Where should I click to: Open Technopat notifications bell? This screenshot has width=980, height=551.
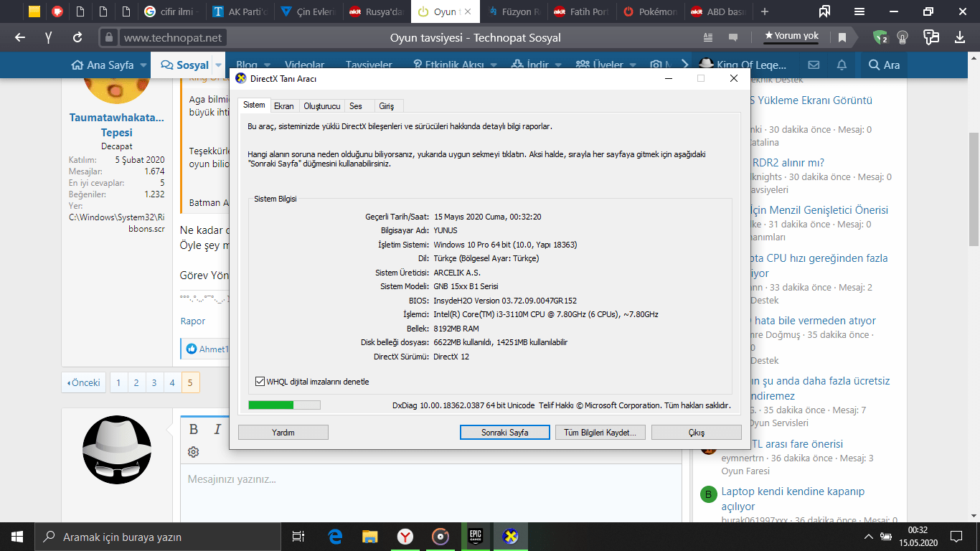click(x=842, y=65)
